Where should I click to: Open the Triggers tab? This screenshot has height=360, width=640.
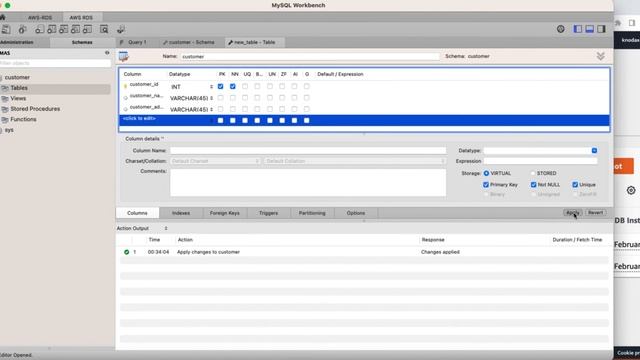point(268,213)
